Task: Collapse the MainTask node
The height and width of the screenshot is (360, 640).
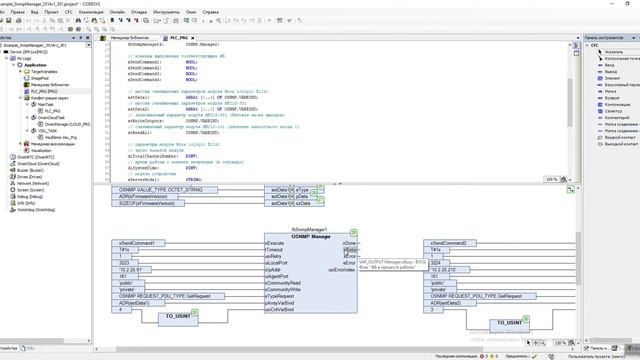Action: pyautogui.click(x=27, y=104)
